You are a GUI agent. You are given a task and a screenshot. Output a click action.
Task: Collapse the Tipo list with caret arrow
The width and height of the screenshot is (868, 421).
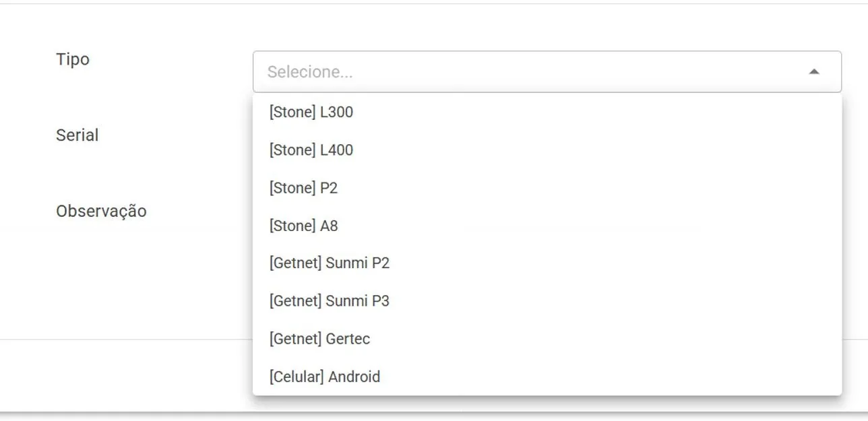814,71
